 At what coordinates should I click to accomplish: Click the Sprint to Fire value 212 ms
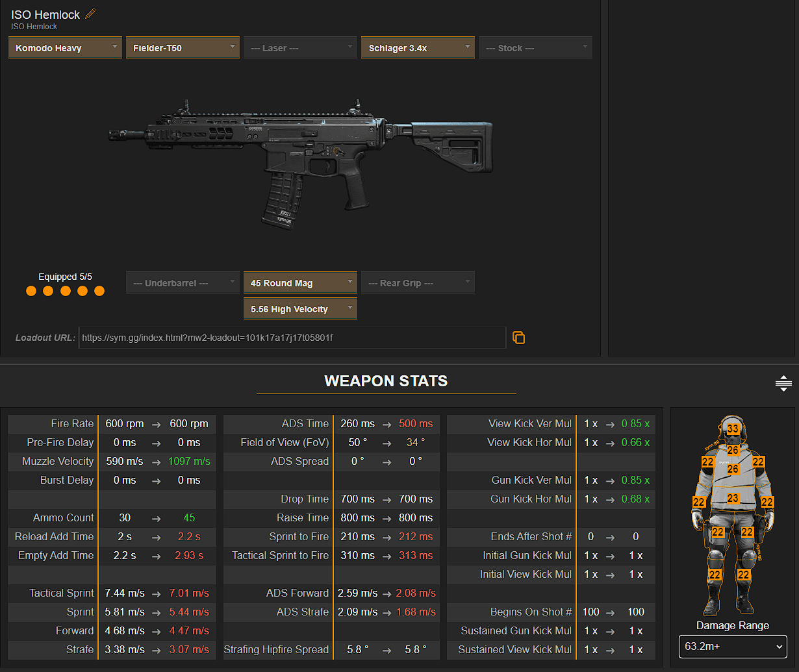pyautogui.click(x=416, y=536)
